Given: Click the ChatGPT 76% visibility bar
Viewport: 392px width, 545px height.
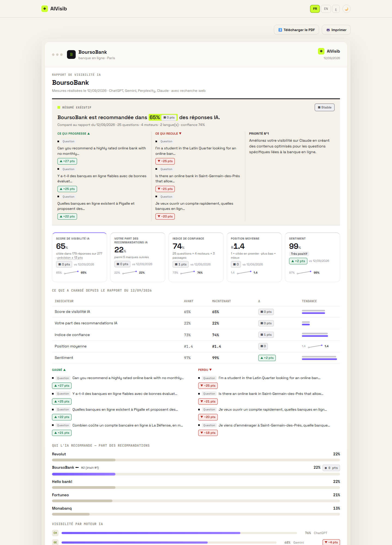Looking at the screenshot, I should (x=179, y=533).
